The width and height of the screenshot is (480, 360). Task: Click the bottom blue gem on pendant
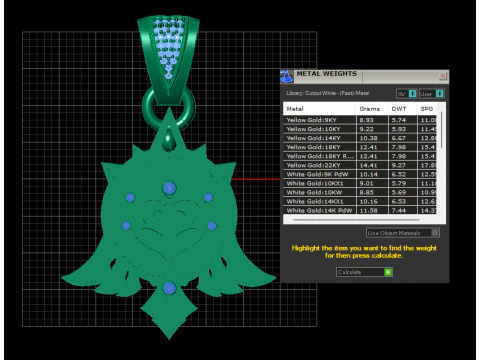tap(169, 288)
